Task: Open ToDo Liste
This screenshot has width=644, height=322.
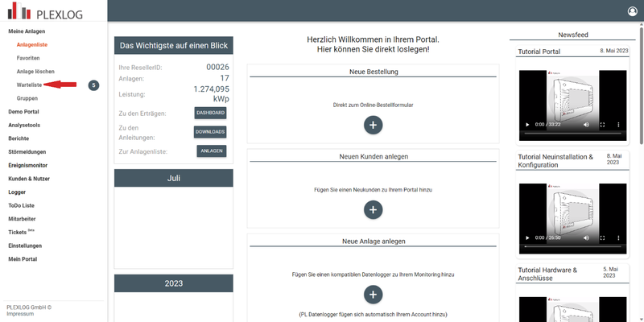Action: [x=22, y=205]
